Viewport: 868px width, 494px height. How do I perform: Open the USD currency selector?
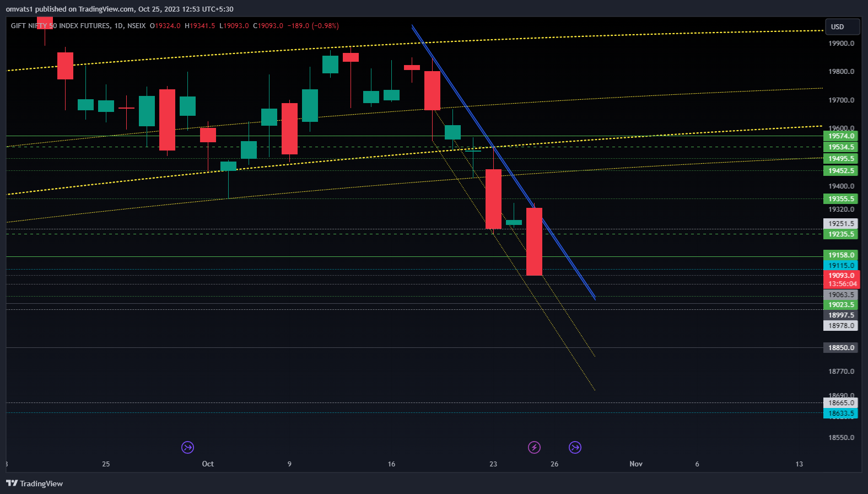tap(842, 26)
